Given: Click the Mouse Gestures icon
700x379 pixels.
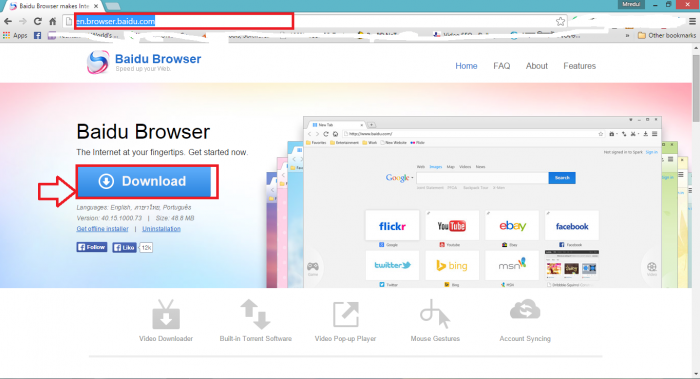Looking at the screenshot, I should [x=435, y=314].
